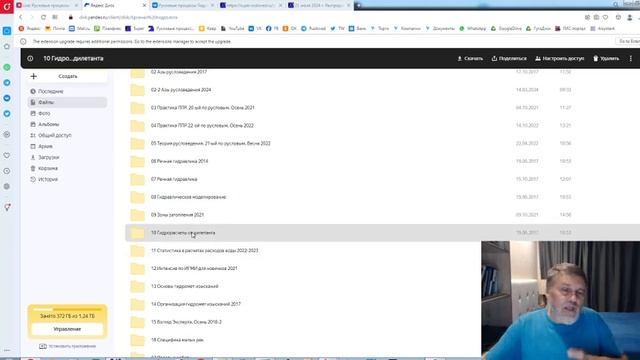The image size is (640, 360).
Task: Open Настроить доступ access settings
Action: coord(560,58)
